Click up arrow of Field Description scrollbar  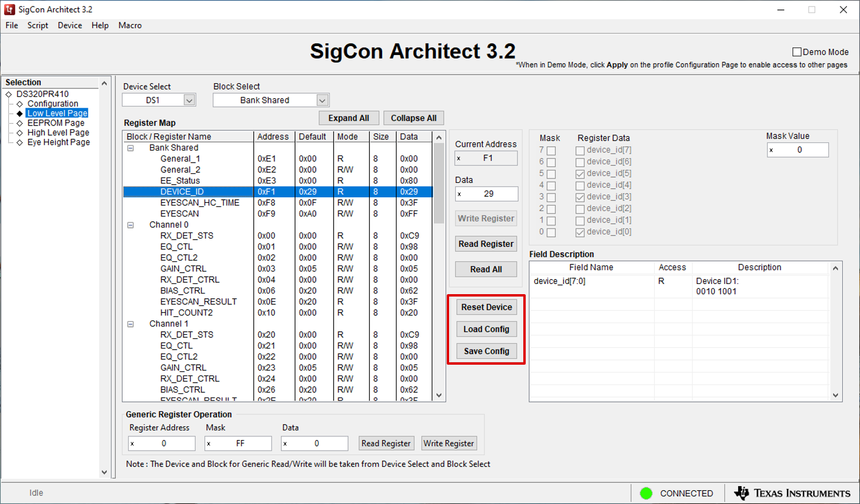click(x=835, y=268)
